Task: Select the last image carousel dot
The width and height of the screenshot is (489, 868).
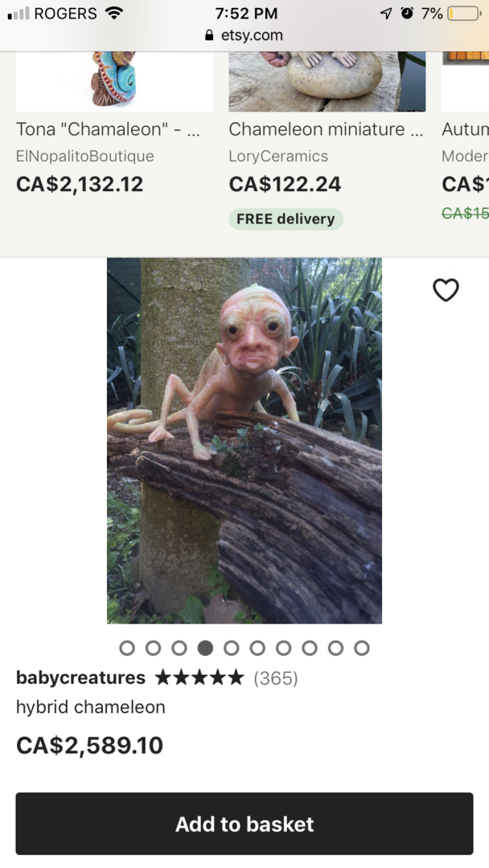Action: [362, 648]
